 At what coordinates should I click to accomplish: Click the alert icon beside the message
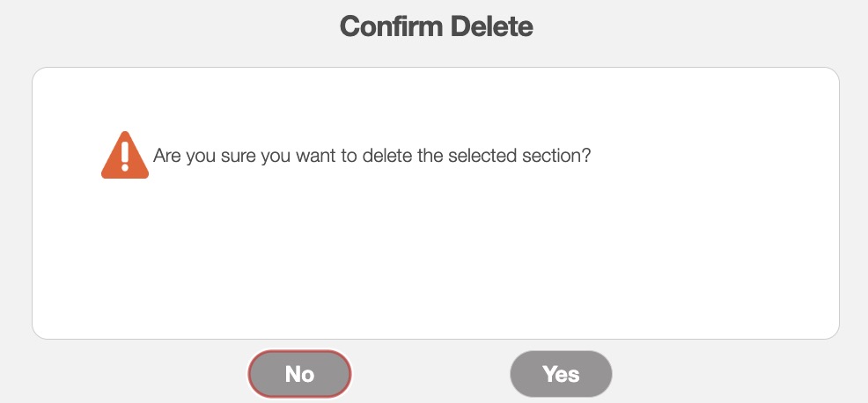coord(124,157)
